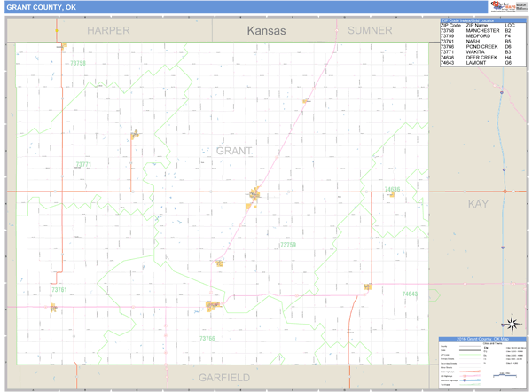The image size is (532, 392).
Task: Click the Medford town marker at map center
Action: pyautogui.click(x=254, y=194)
